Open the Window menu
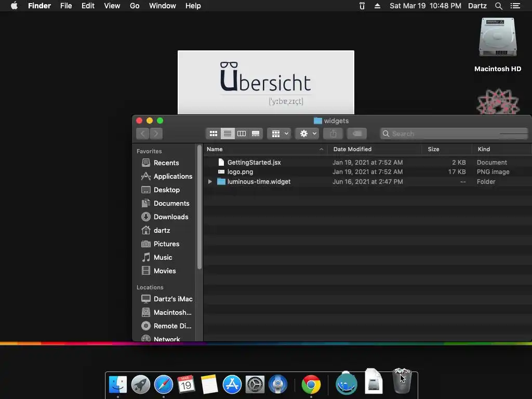The image size is (532, 399). [x=163, y=6]
